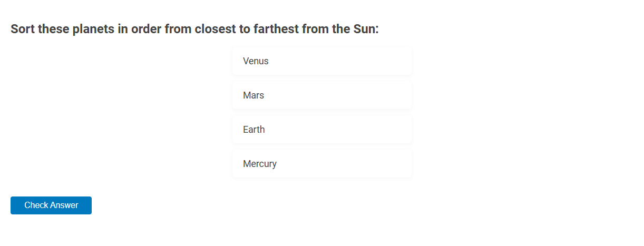644x246 pixels.
Task: Pick the card between Venus and Earth
Action: 322,95
